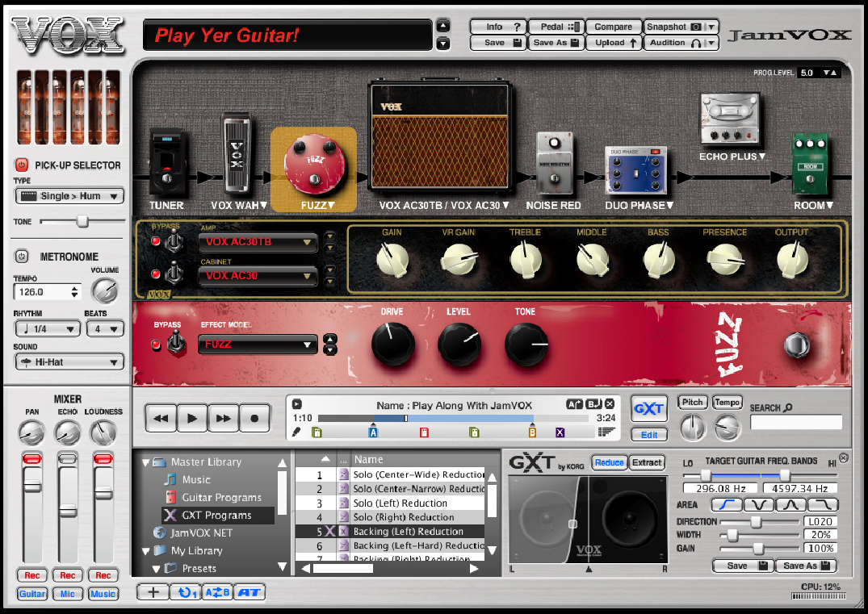
Task: Click the SEARCH input field
Action: click(796, 422)
